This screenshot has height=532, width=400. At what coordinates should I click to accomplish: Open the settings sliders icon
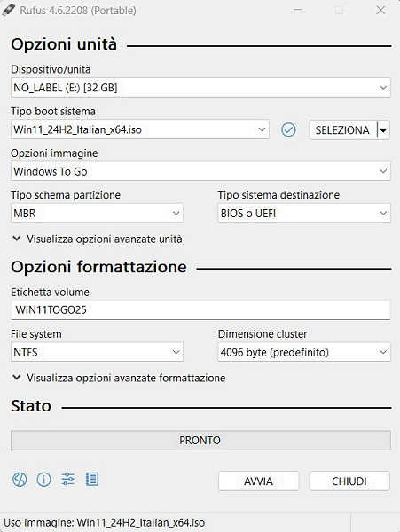coord(68,480)
